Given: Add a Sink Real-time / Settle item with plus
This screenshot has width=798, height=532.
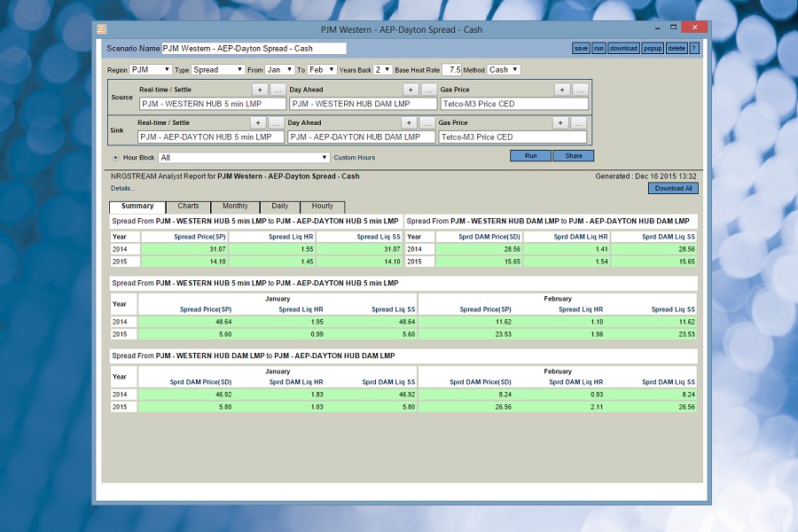Looking at the screenshot, I should pos(258,122).
